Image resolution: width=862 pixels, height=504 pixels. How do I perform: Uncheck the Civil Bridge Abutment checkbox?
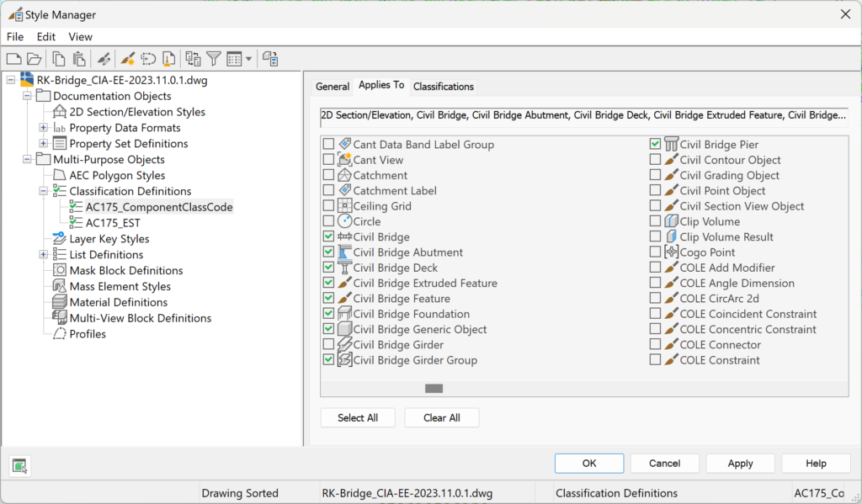pyautogui.click(x=329, y=252)
